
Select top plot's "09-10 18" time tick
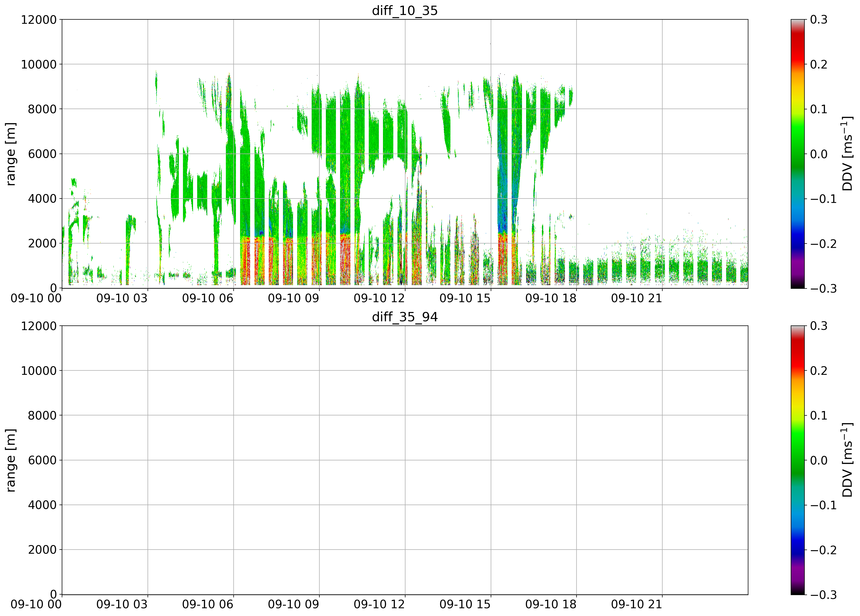click(x=551, y=299)
